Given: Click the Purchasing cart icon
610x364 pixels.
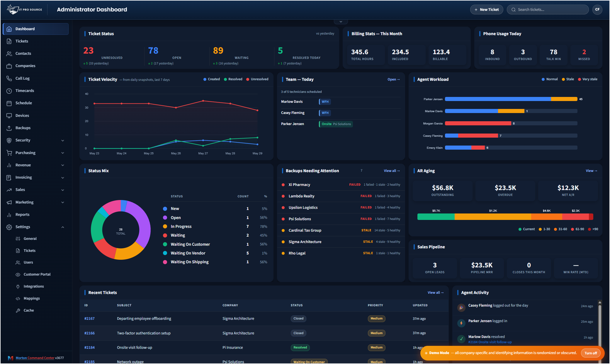Looking at the screenshot, I should point(9,153).
